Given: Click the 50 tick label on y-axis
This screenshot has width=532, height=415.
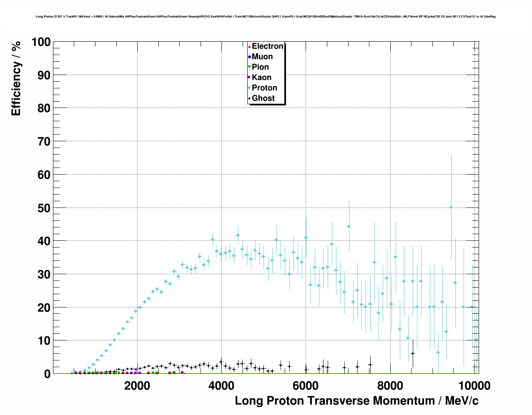Looking at the screenshot, I should [43, 208].
